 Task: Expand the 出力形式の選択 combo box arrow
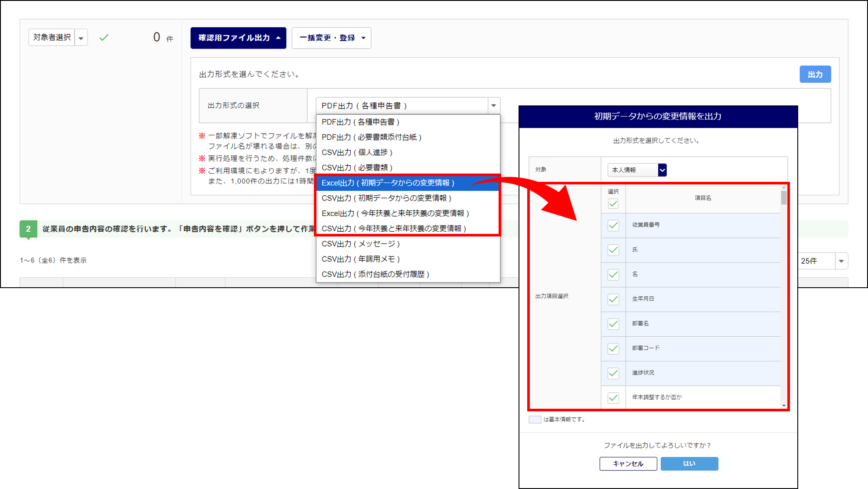pos(493,105)
